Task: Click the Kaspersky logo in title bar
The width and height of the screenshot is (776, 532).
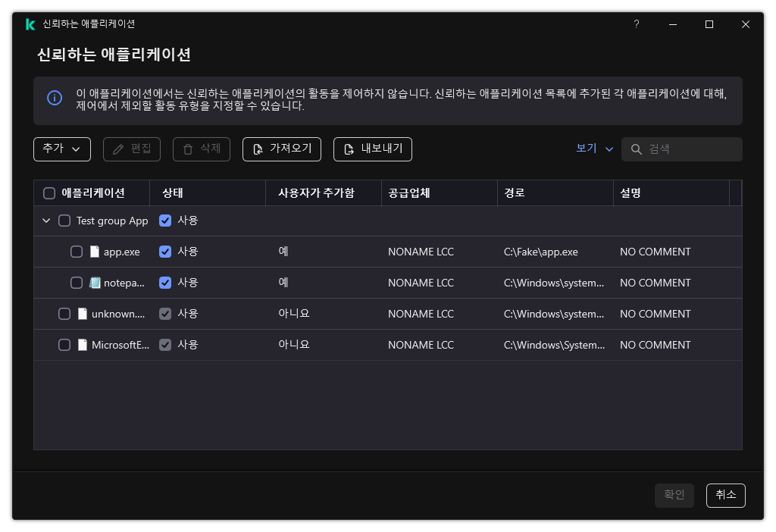Action: (30, 23)
